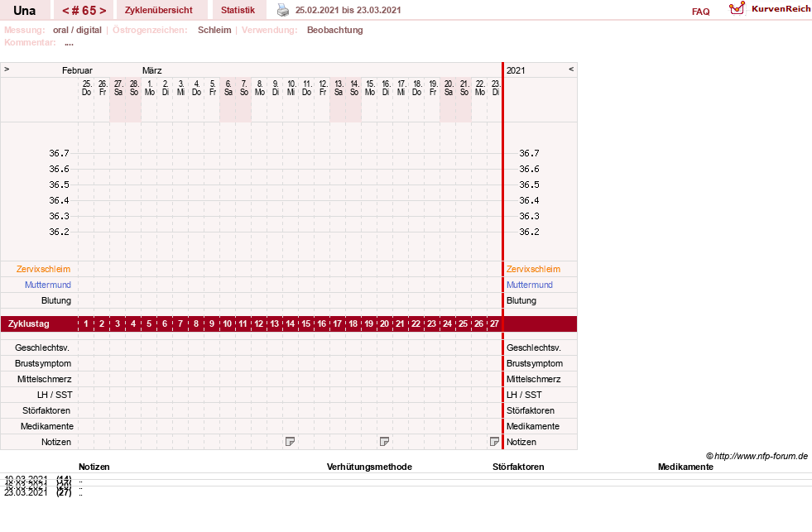Click the bottom Medikamente column header
The width and height of the screenshot is (812, 532).
pyautogui.click(x=685, y=467)
